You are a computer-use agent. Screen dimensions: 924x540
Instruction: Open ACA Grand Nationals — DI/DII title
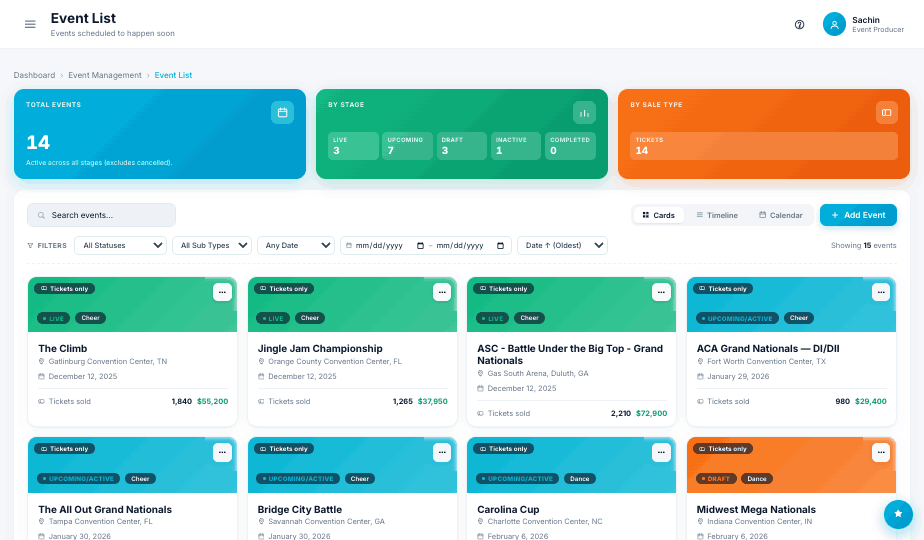coord(768,348)
